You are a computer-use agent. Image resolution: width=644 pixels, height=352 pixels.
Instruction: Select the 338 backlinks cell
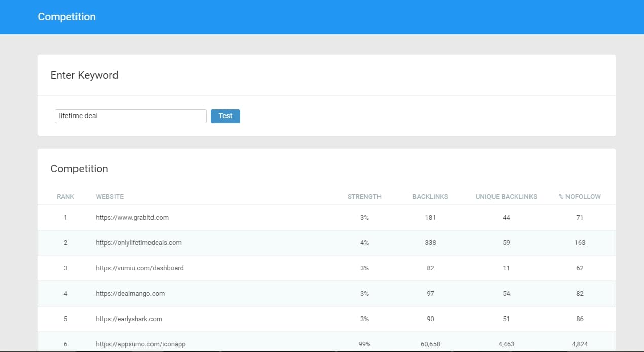(430, 243)
